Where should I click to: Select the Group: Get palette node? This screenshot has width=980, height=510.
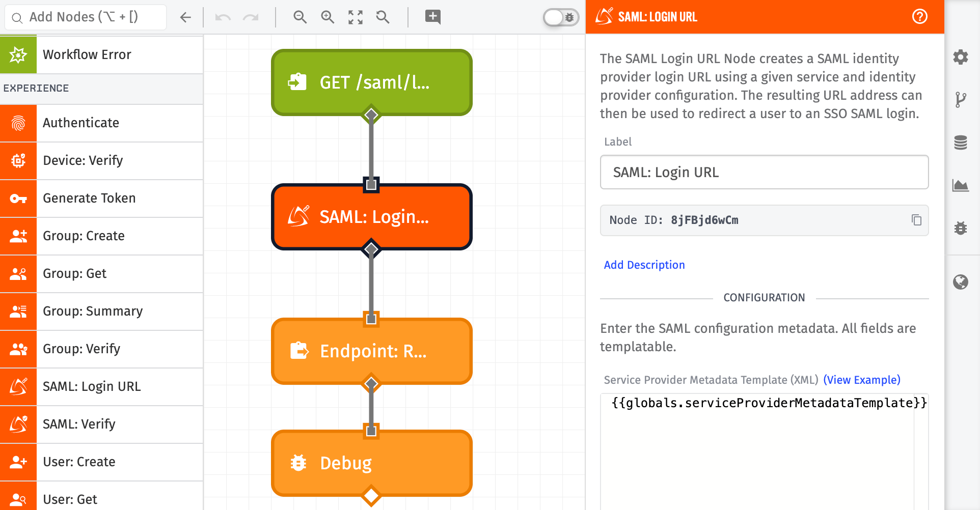click(101, 273)
